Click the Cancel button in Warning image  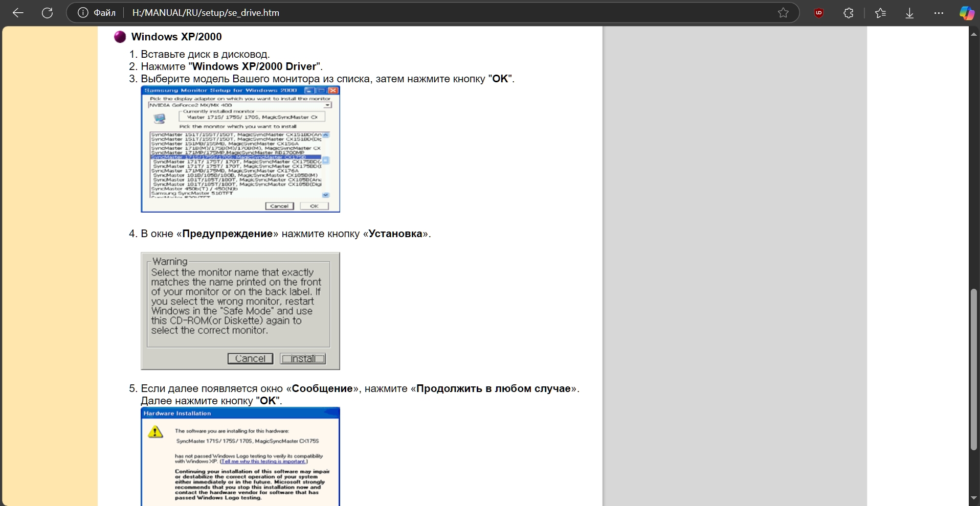[x=250, y=359]
